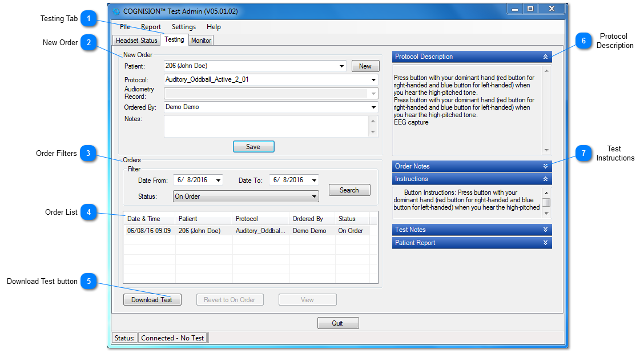Open the Protocol dropdown list
This screenshot has height=353, width=644.
point(373,80)
